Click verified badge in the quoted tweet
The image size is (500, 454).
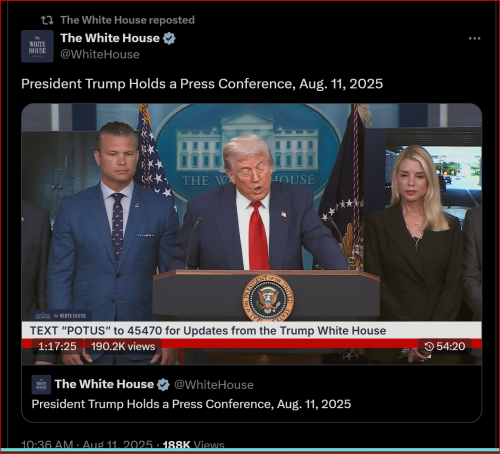tap(163, 384)
